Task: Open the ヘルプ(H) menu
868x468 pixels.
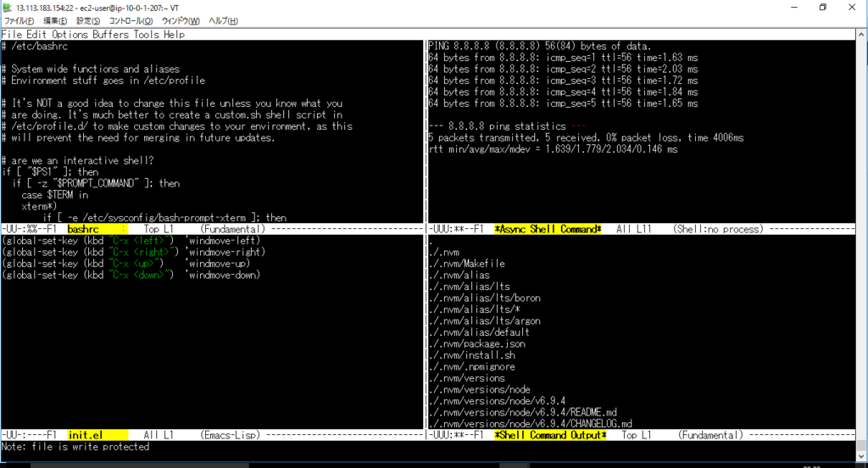Action: click(x=223, y=21)
